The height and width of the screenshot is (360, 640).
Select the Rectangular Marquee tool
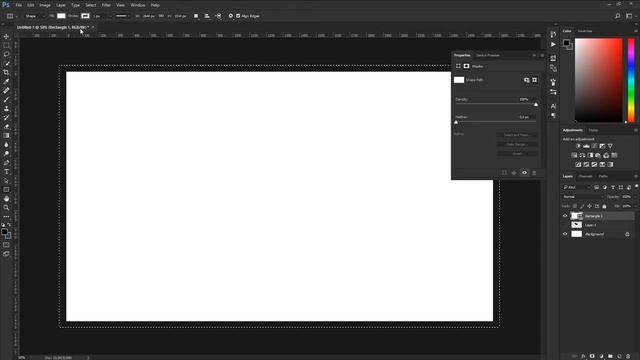pos(6,45)
